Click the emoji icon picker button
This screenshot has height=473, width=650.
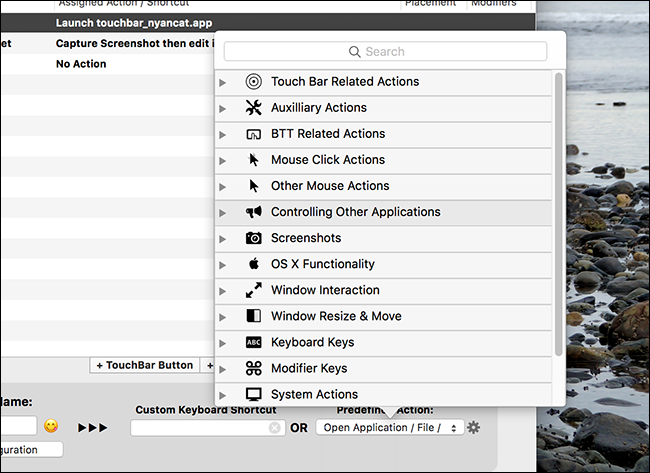click(x=51, y=426)
